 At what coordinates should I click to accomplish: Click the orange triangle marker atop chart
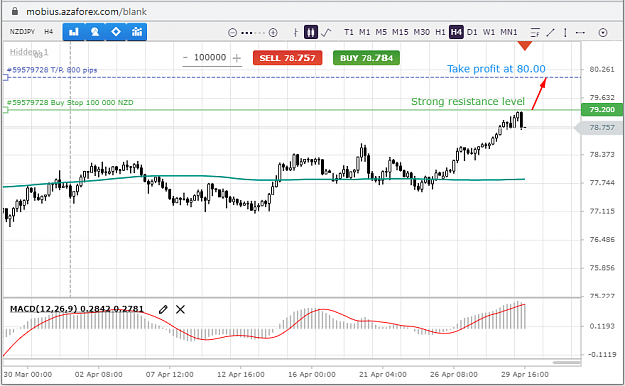pos(525,46)
